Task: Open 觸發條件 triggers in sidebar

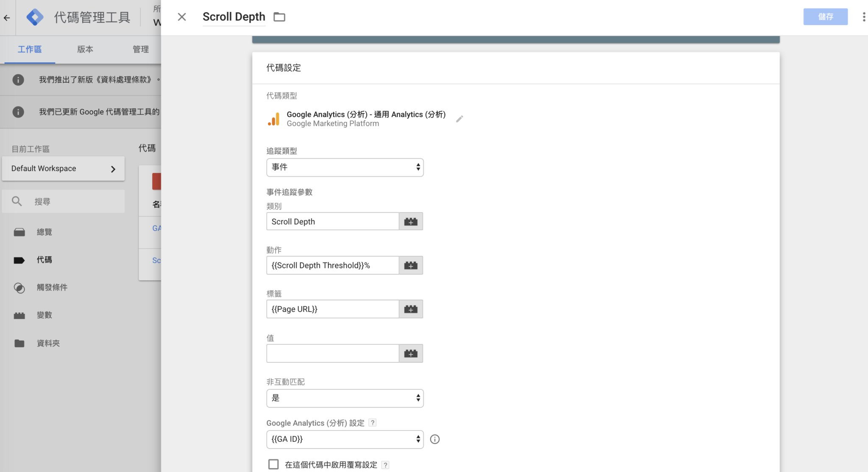Action: tap(52, 287)
